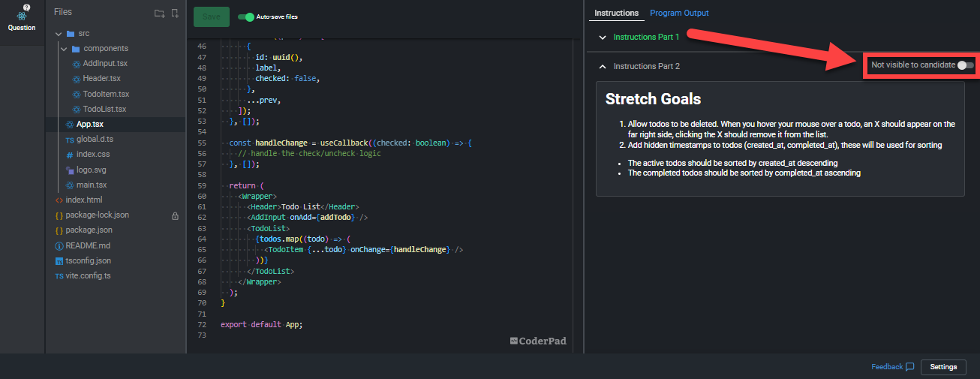Click the Feedback speech bubble icon
Image resolution: width=980 pixels, height=379 pixels.
point(909,367)
